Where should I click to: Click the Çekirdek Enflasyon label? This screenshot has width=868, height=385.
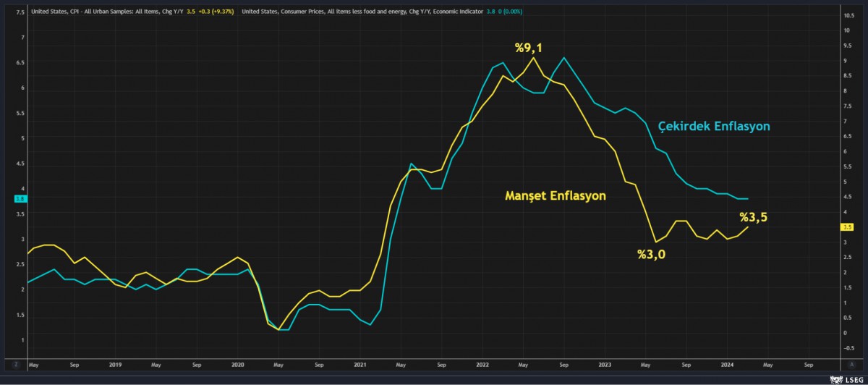coord(713,127)
